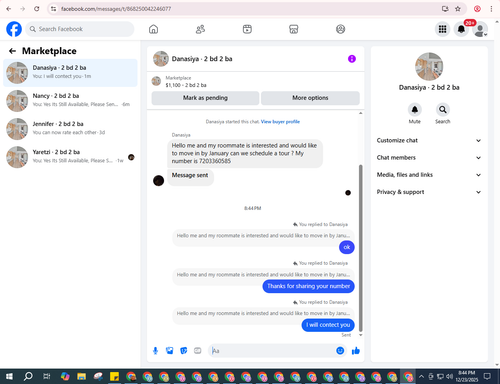Click the large Danasiya listing photo in sidebar
Image resolution: width=500 pixels, height=384 pixels.
point(429,66)
